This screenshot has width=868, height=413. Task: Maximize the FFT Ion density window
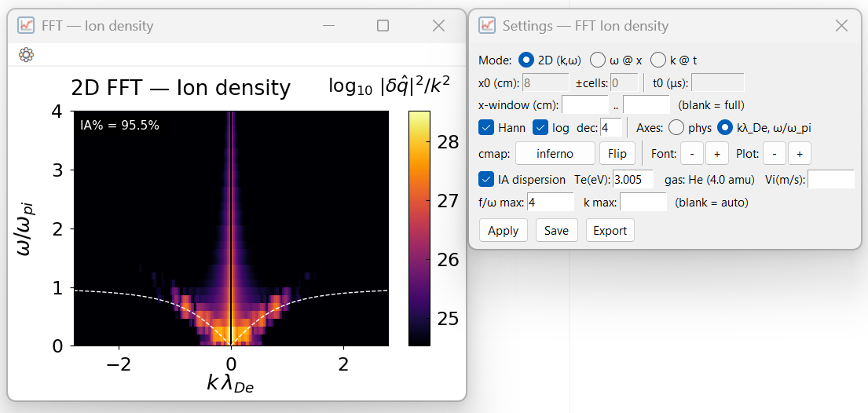coord(383,25)
